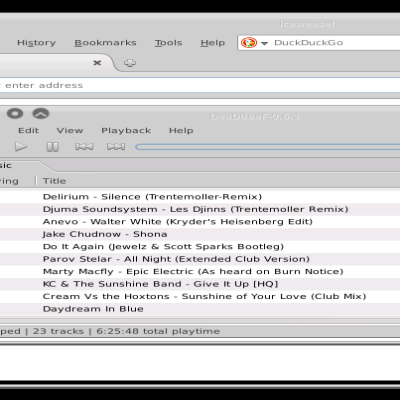Close the current Iceweasel tab
The height and width of the screenshot is (400, 400).
point(97,63)
